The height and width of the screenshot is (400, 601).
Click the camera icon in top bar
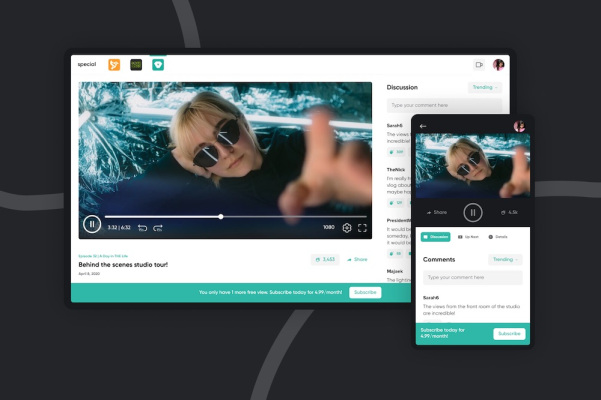click(479, 64)
